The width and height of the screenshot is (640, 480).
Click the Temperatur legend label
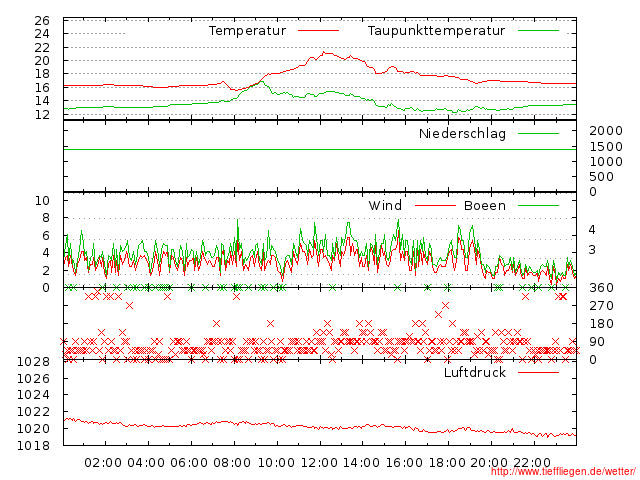(x=247, y=31)
